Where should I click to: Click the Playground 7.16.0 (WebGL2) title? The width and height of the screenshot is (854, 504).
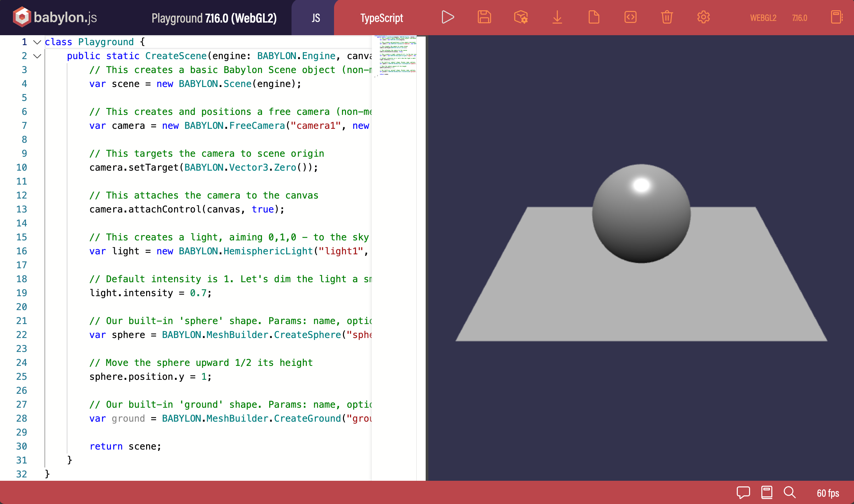(x=214, y=18)
